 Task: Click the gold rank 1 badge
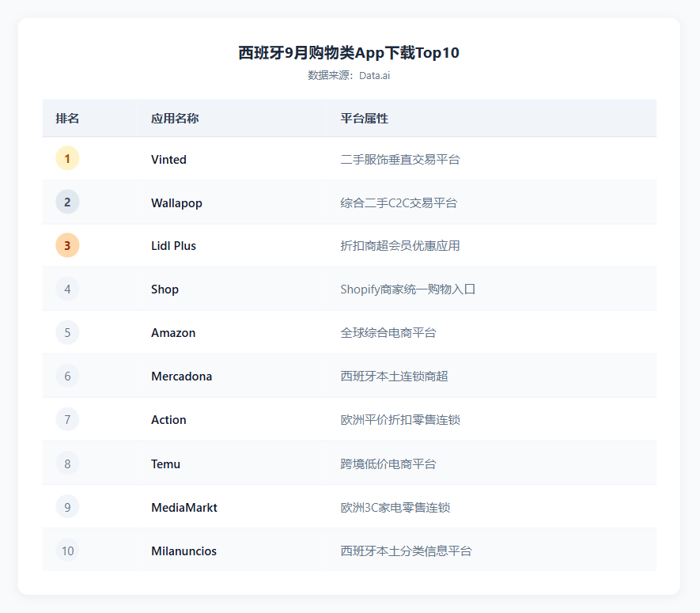pyautogui.click(x=67, y=158)
